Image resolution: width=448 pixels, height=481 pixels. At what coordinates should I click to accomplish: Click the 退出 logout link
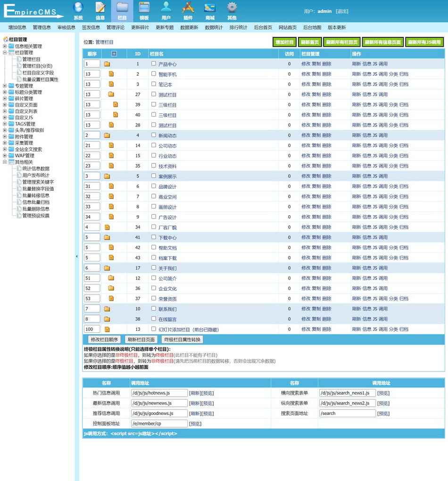[342, 11]
